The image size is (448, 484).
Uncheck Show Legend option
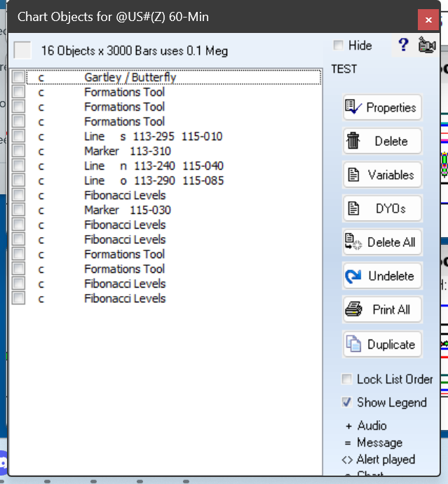[x=346, y=403]
